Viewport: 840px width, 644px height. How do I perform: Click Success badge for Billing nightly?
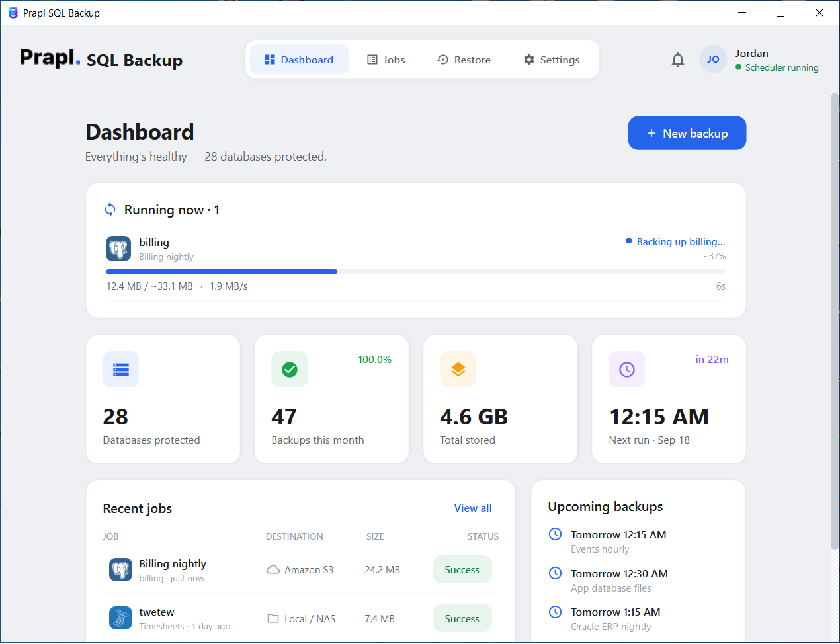click(x=462, y=569)
